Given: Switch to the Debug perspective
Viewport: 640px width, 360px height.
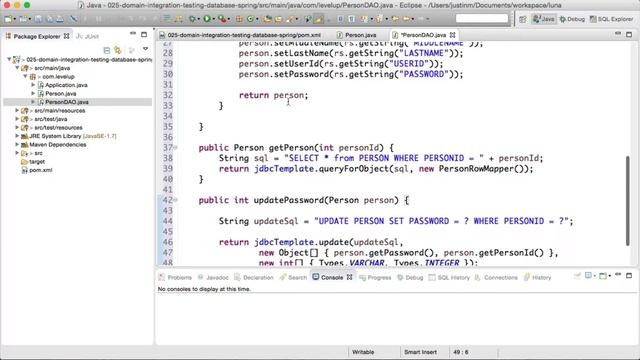Looking at the screenshot, I should click(572, 19).
